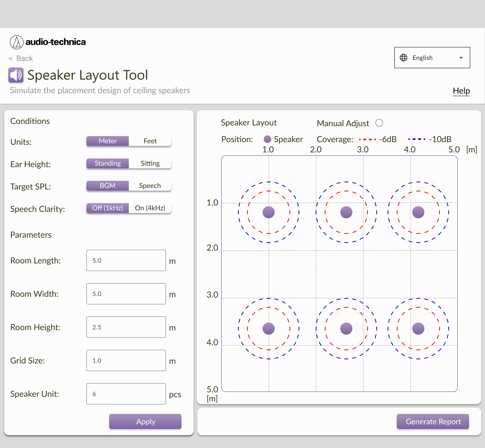Click the Speaker Unit quantity input field
This screenshot has height=448, width=485.
coord(126,394)
